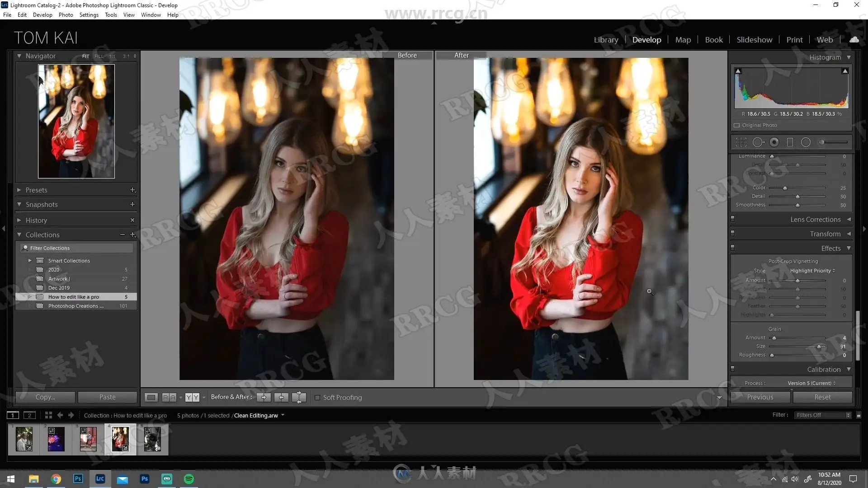The width and height of the screenshot is (868, 488).
Task: Select the Crop Overlay tool
Action: (x=741, y=142)
